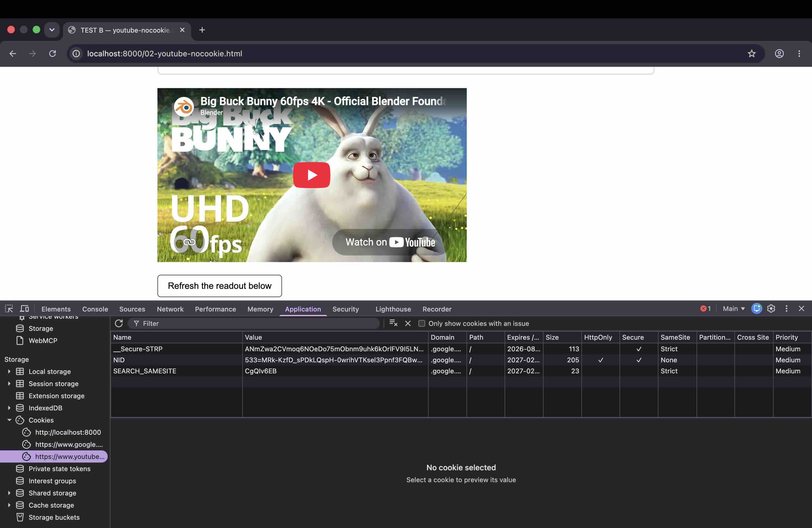Expand IndexedDB tree node
This screenshot has height=528, width=812.
[x=9, y=408]
